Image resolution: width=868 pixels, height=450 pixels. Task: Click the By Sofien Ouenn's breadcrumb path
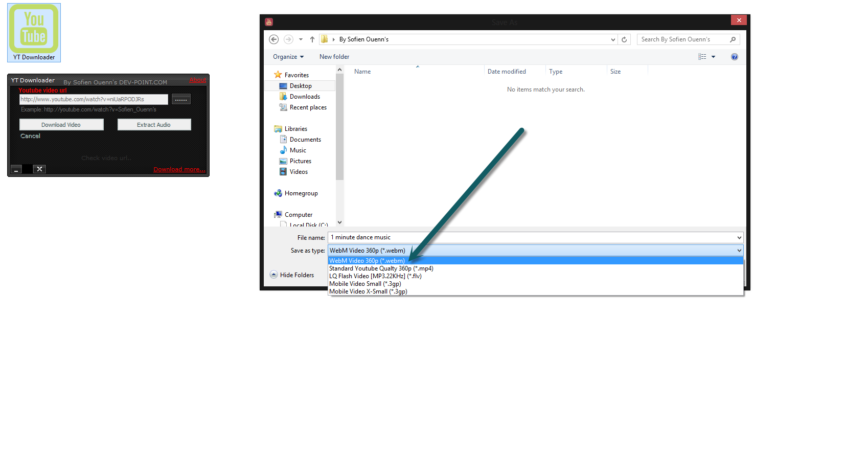click(x=364, y=39)
